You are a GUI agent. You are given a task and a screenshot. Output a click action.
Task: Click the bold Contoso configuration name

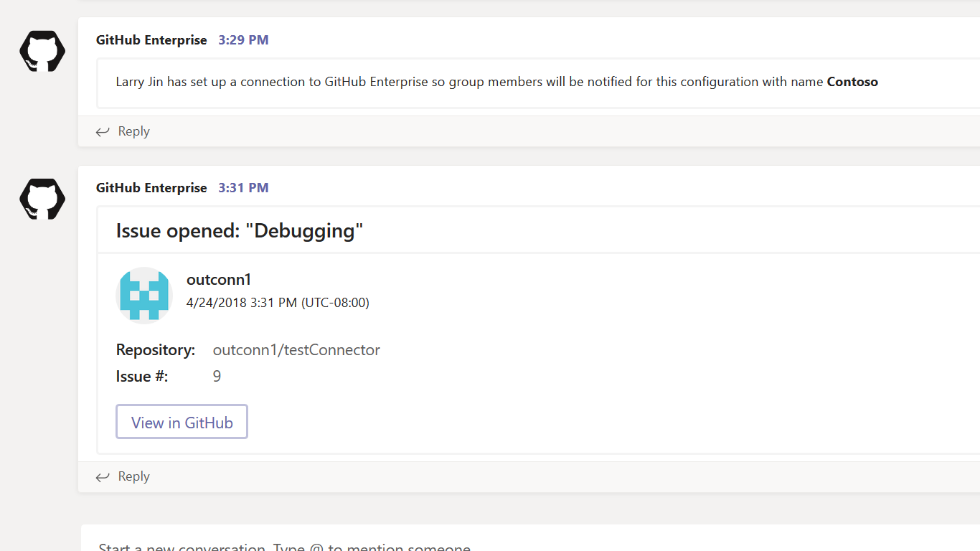tap(852, 82)
